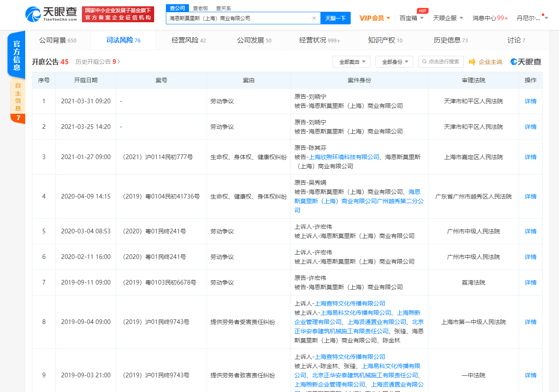Select the 查公司 search tab
Image resolution: width=559 pixels, height=392 pixels.
[x=178, y=8]
